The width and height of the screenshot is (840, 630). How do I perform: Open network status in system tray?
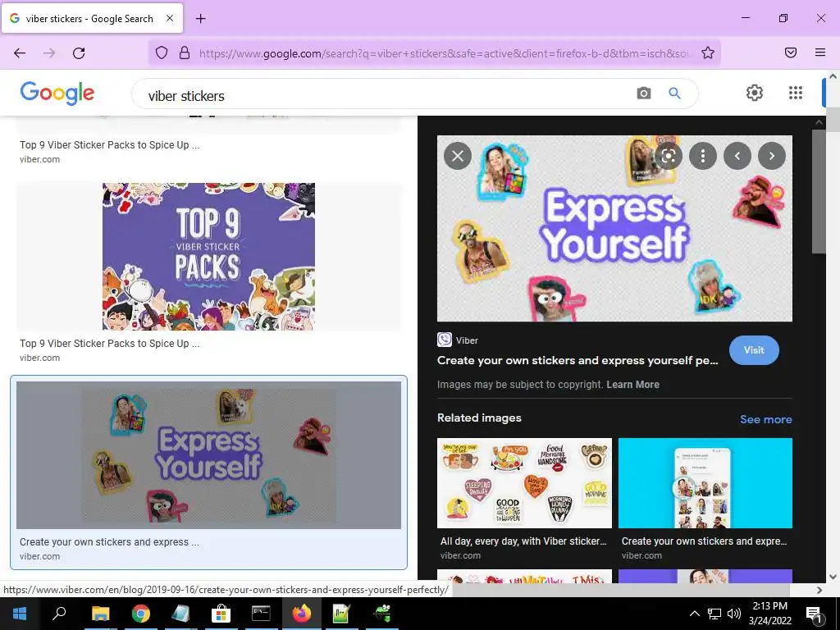[x=714, y=614]
